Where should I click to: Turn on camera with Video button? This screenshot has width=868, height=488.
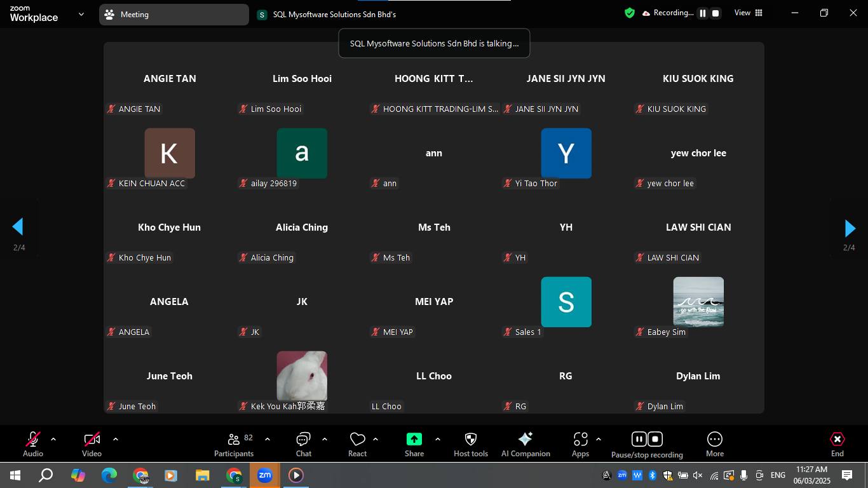coord(92,444)
